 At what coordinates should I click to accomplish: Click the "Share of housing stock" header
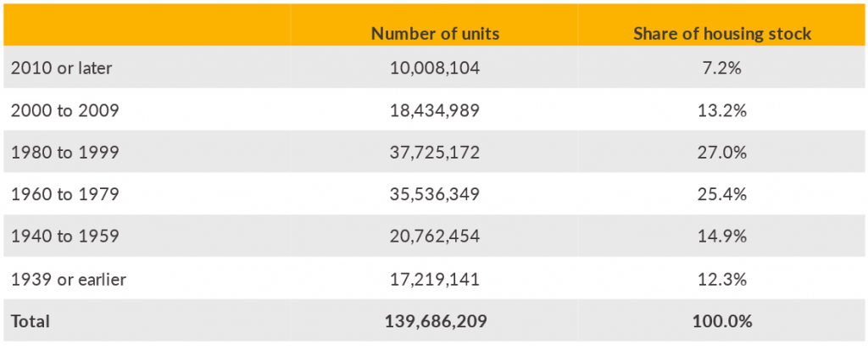pyautogui.click(x=722, y=34)
